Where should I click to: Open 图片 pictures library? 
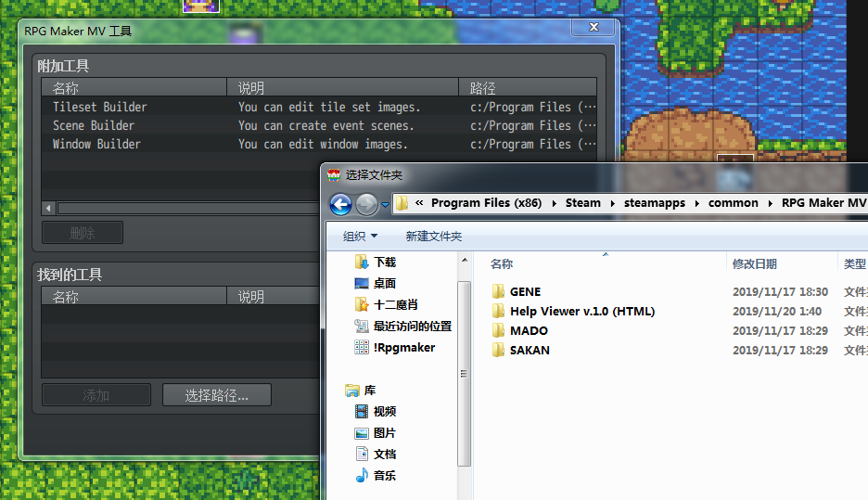(385, 433)
